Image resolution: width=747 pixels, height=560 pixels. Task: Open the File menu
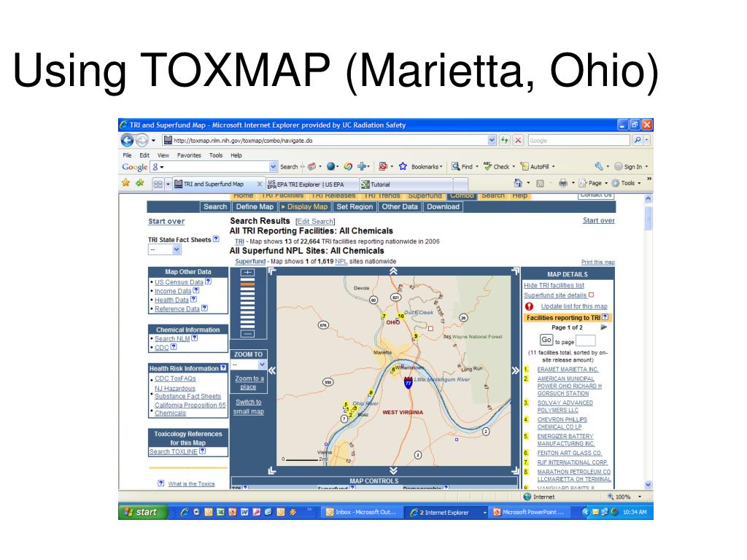click(127, 155)
